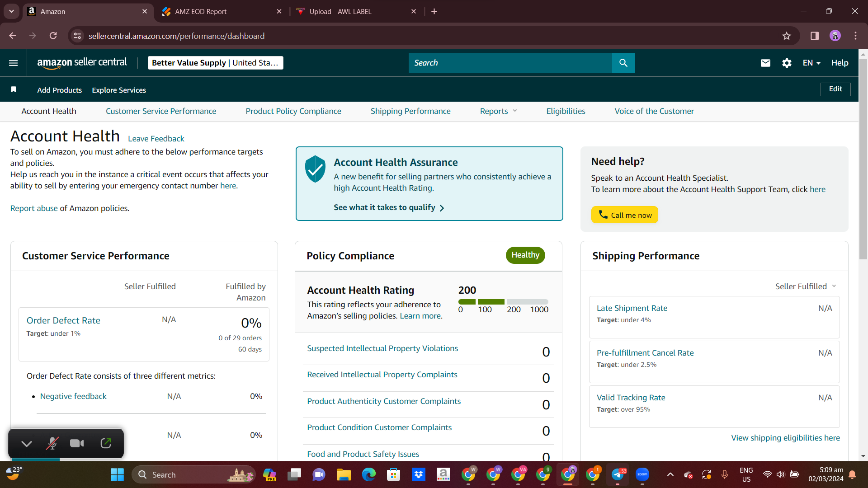Launch Microsoft Edge from the taskbar
Viewport: 868px width, 488px height.
point(369,474)
